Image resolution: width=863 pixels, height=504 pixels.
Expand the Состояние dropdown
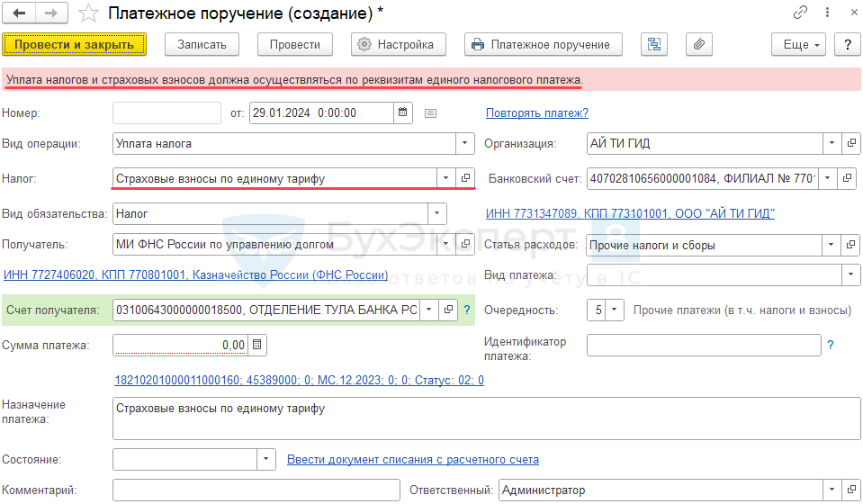pos(265,459)
